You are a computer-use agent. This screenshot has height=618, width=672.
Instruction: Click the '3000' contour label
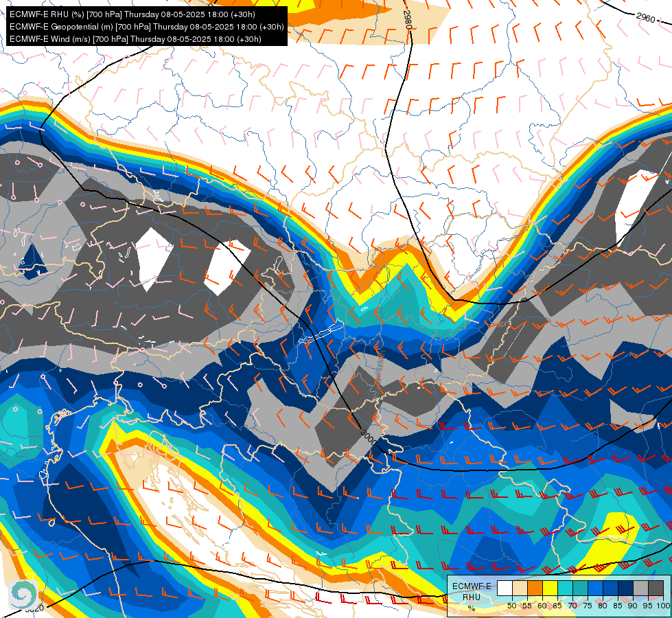pyautogui.click(x=369, y=437)
